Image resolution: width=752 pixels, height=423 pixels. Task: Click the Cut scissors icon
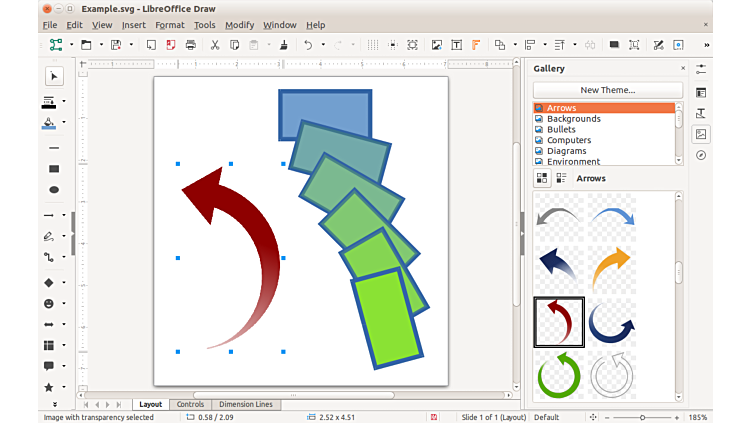point(214,45)
